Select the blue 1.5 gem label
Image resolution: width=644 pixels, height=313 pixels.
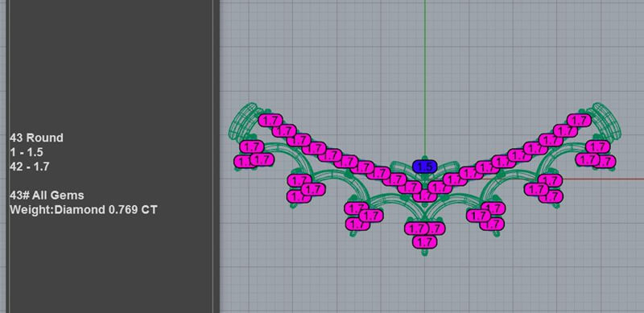[x=425, y=167]
